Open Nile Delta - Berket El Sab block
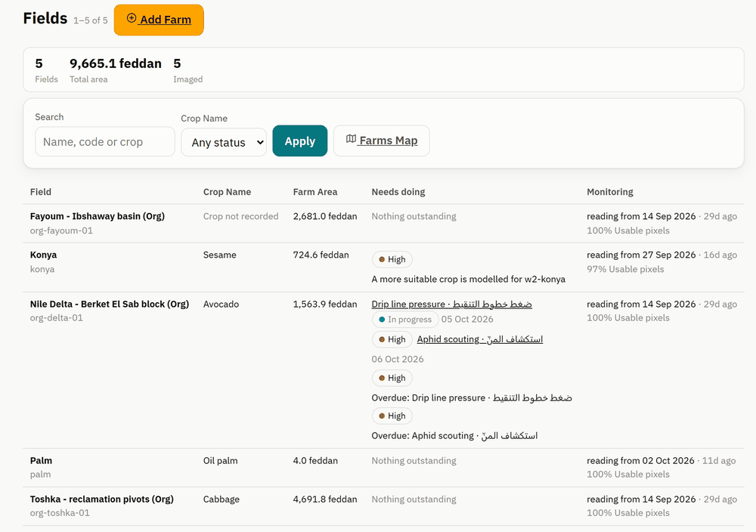The image size is (756, 532). 110,304
